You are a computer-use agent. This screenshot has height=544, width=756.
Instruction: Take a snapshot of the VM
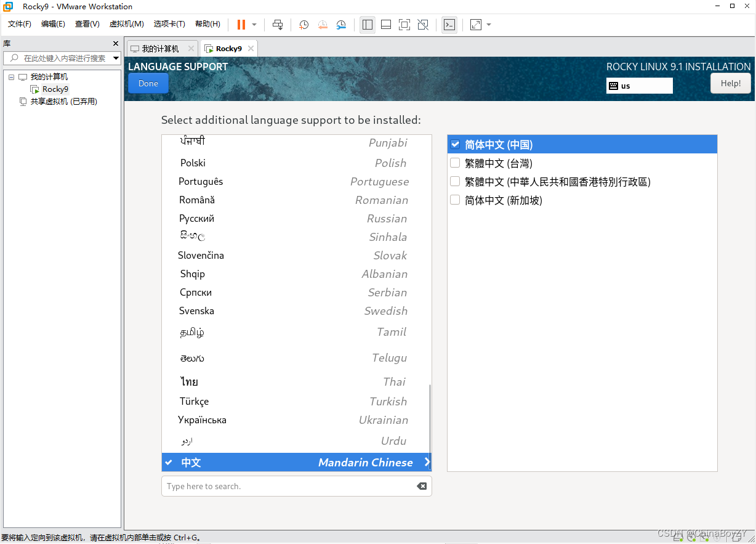[x=304, y=25]
